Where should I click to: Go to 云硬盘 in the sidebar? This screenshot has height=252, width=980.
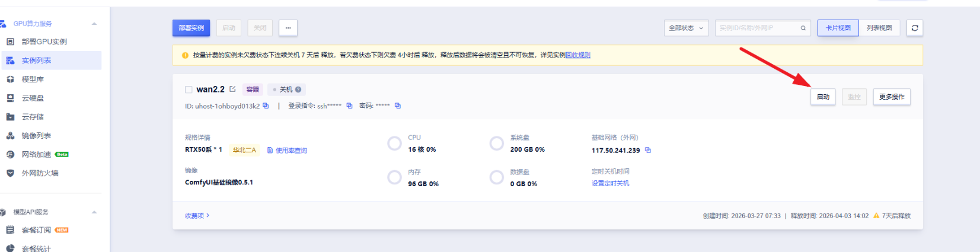[x=33, y=98]
